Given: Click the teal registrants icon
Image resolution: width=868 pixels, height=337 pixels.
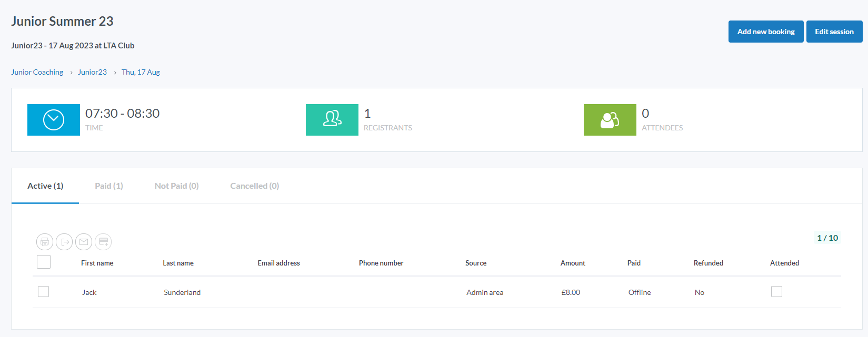Looking at the screenshot, I should pyautogui.click(x=332, y=120).
